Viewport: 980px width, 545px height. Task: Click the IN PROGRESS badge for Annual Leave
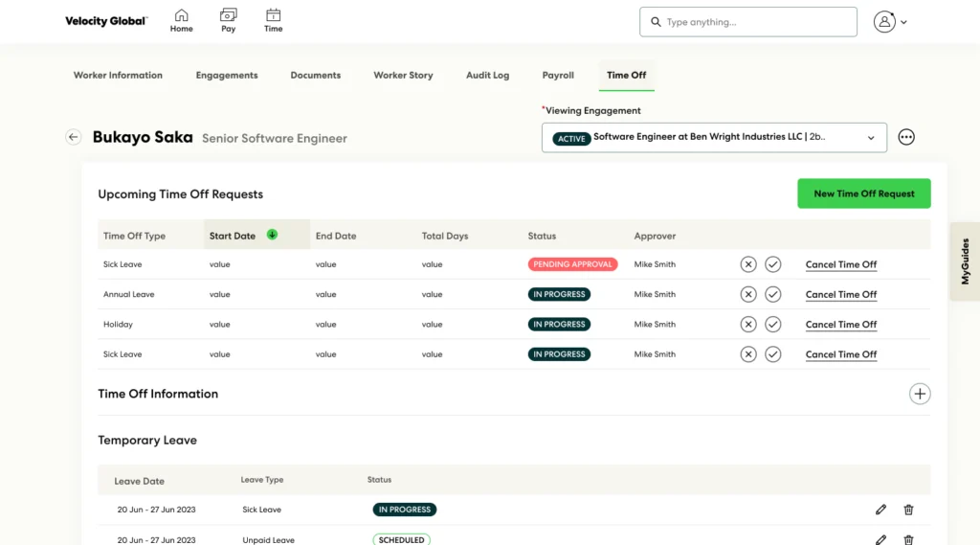[x=559, y=294]
